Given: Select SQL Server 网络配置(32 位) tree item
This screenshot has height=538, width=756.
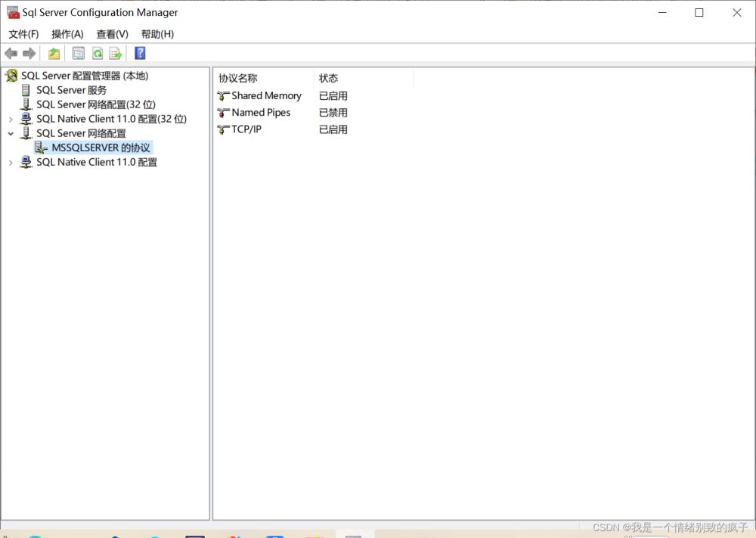Looking at the screenshot, I should (96, 104).
